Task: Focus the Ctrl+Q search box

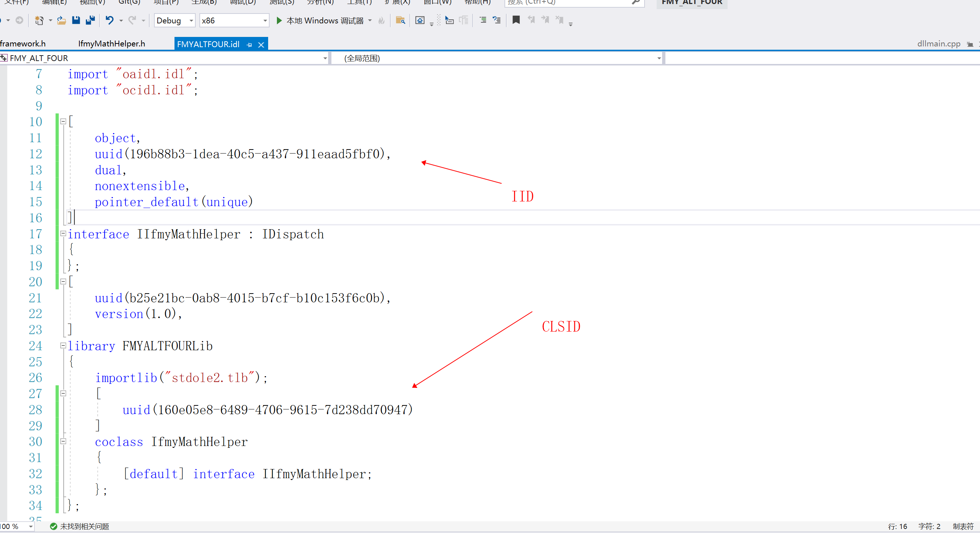Action: [574, 2]
